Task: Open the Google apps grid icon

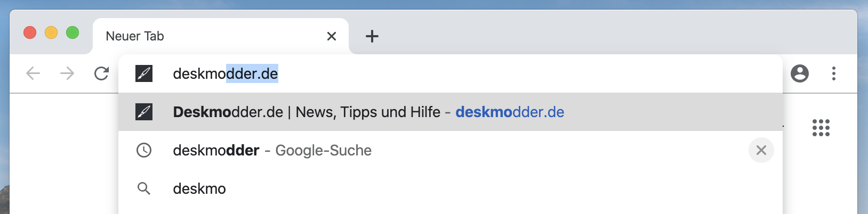Action: pyautogui.click(x=821, y=128)
